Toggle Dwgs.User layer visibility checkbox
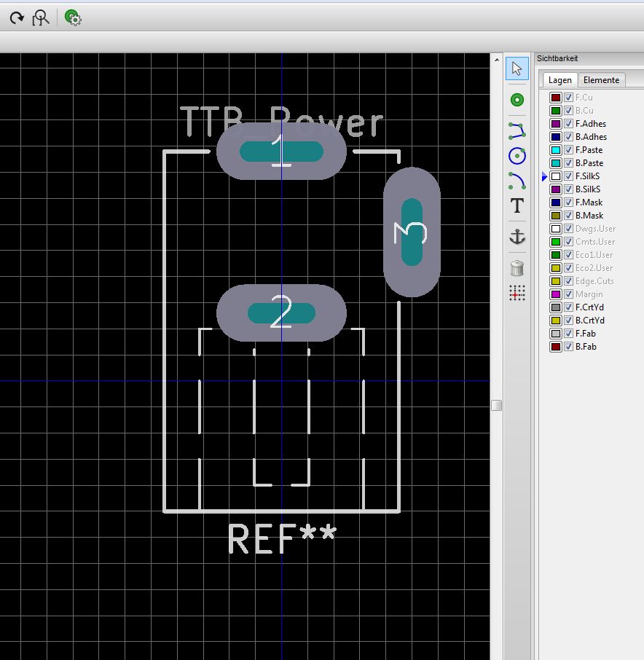 click(x=568, y=229)
